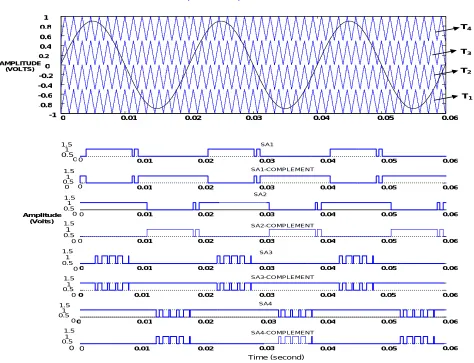
Task: Click the T4 carrier label
Action: click(x=466, y=27)
